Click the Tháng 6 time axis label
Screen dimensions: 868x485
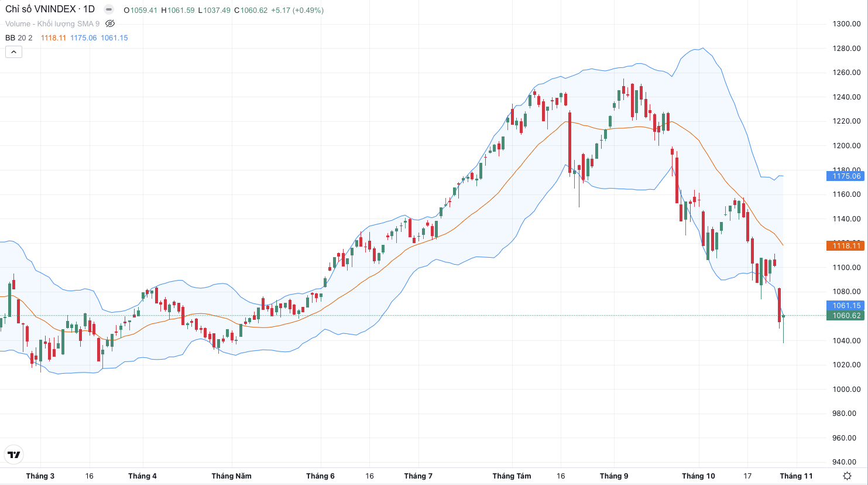pos(321,476)
